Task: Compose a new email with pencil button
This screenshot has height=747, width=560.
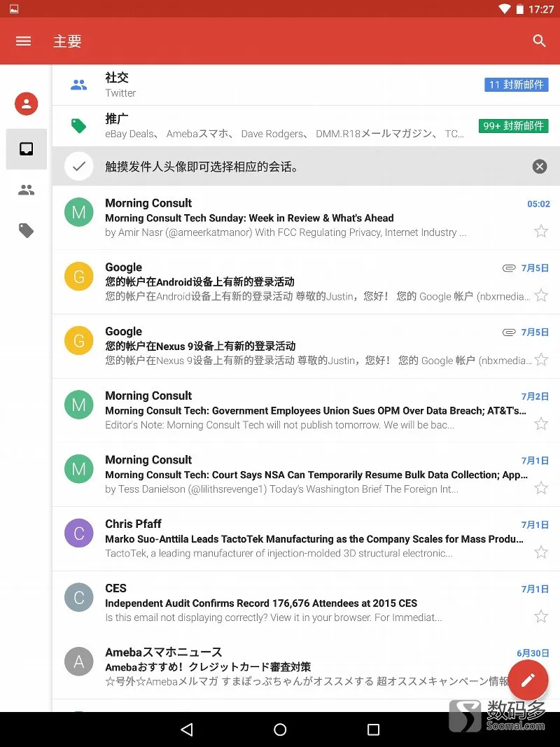Action: click(528, 680)
